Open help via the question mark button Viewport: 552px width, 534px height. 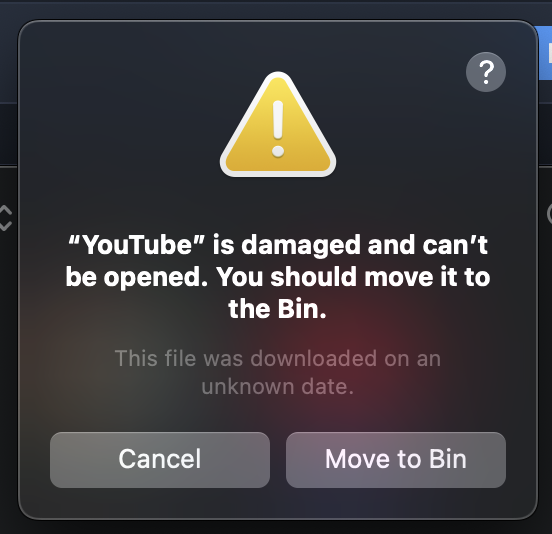tap(486, 72)
